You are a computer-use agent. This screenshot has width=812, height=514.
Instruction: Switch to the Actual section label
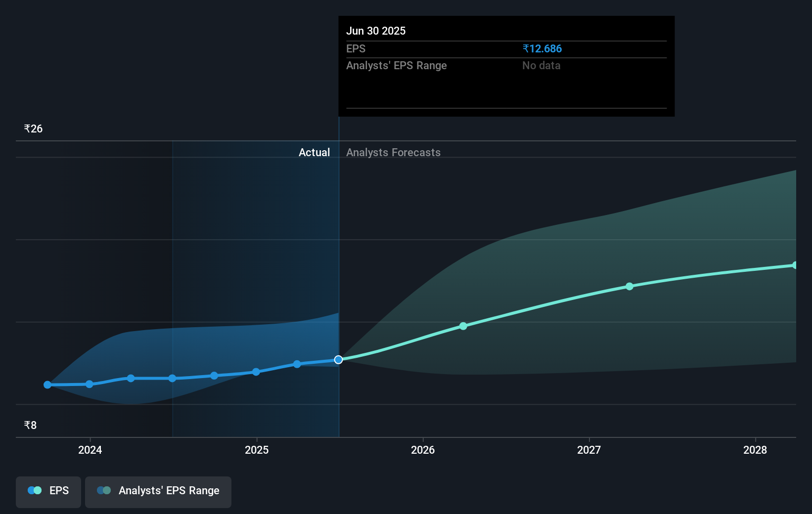point(315,152)
